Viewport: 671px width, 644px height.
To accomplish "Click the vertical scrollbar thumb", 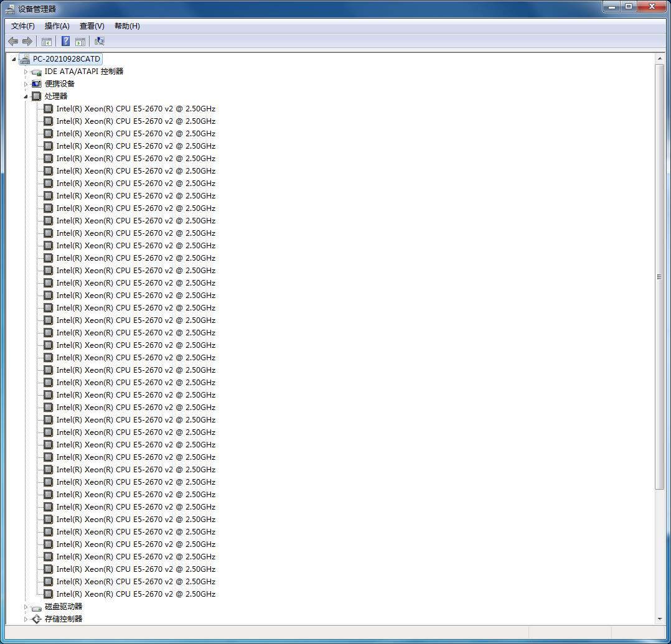I will point(659,277).
